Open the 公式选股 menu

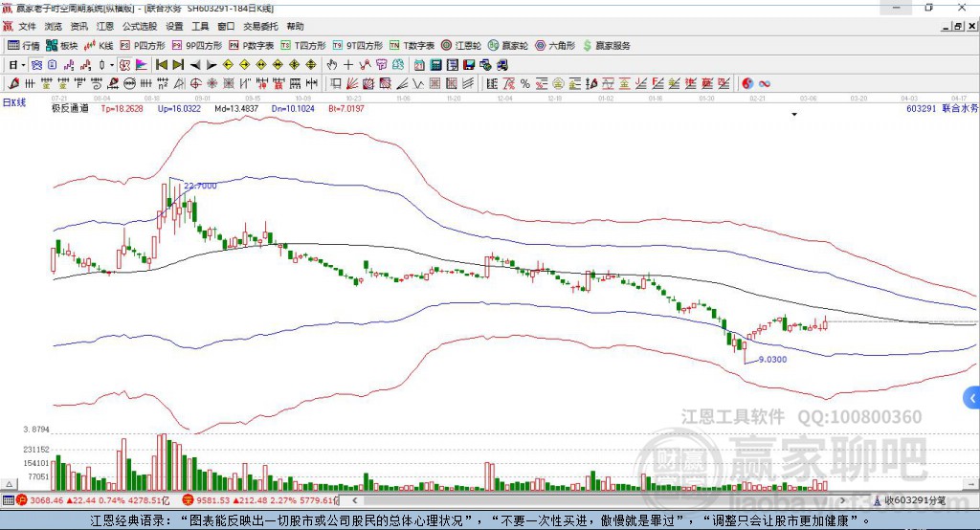(140, 26)
